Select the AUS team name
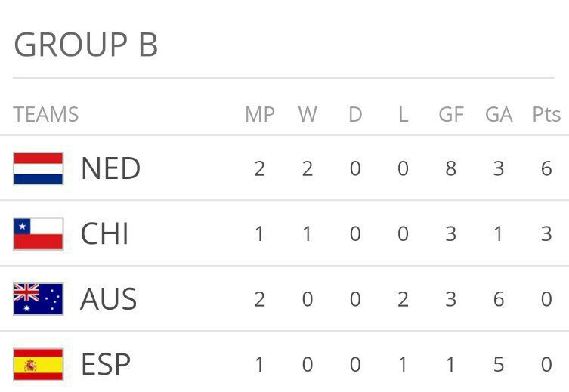Viewport: 569px width, 392px height. coord(109,299)
